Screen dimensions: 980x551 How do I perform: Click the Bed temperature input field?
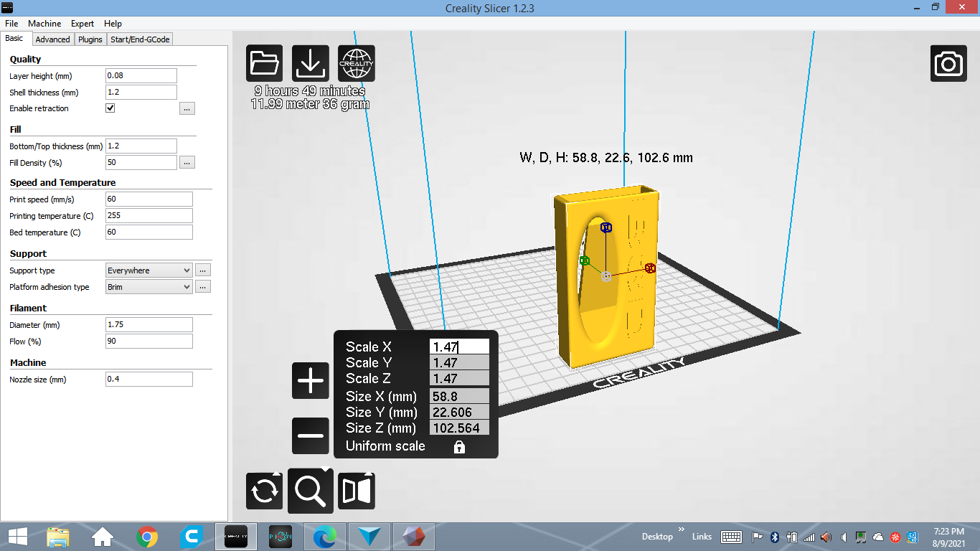point(149,232)
